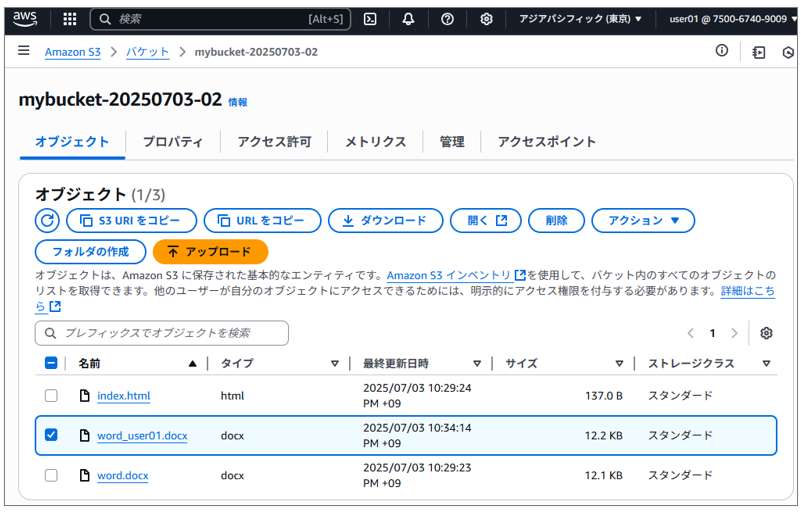The height and width of the screenshot is (512, 801).
Task: Click the hexagon icon in the top right
Action: (x=788, y=52)
